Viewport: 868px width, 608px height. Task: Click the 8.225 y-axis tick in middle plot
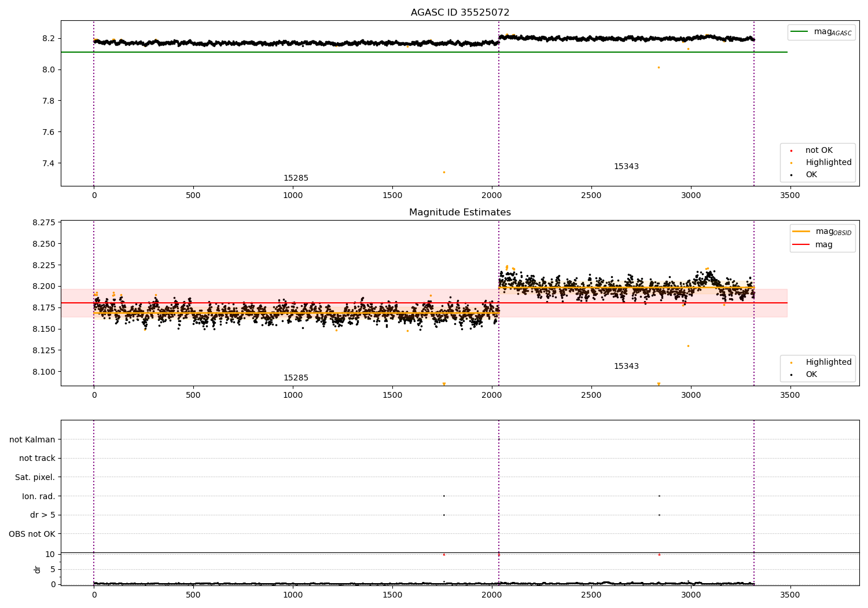tap(44, 266)
